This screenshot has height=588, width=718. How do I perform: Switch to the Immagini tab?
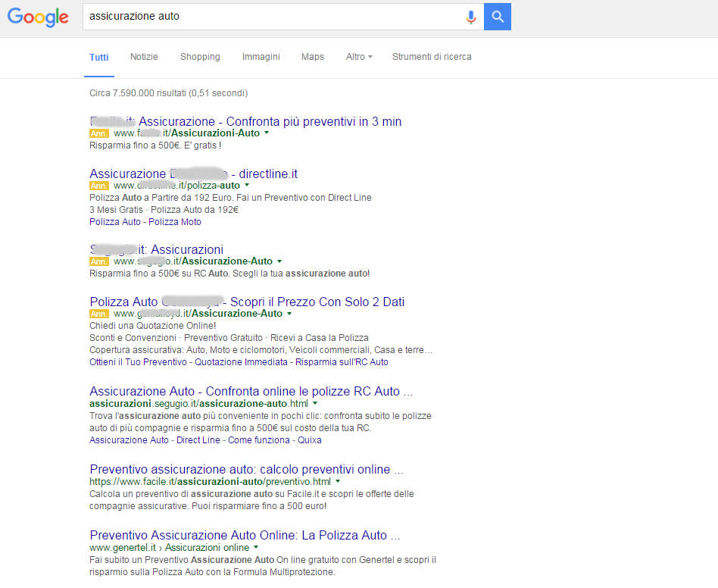(x=261, y=57)
